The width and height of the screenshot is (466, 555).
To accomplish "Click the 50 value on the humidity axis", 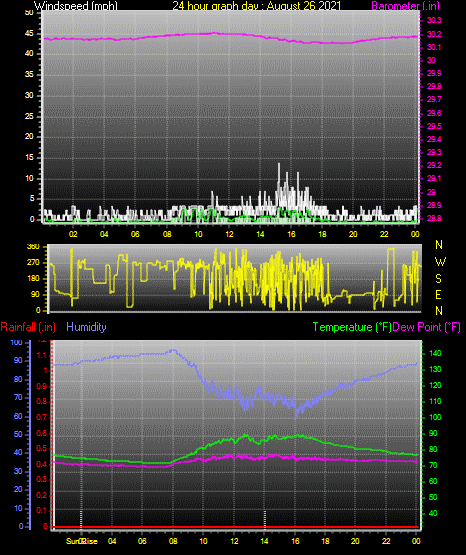I will (18, 434).
